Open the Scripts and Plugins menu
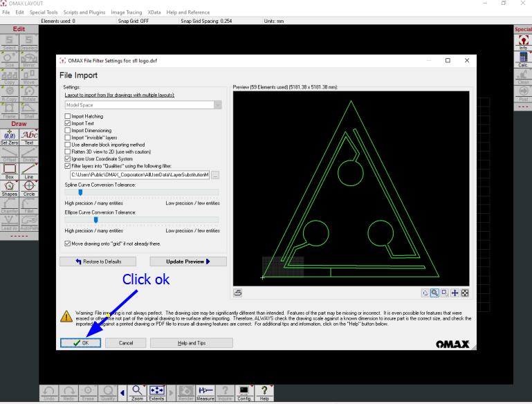 84,12
